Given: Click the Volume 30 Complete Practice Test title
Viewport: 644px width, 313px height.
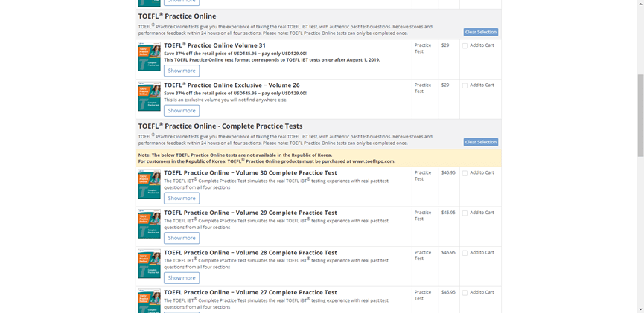Looking at the screenshot, I should click(x=251, y=172).
